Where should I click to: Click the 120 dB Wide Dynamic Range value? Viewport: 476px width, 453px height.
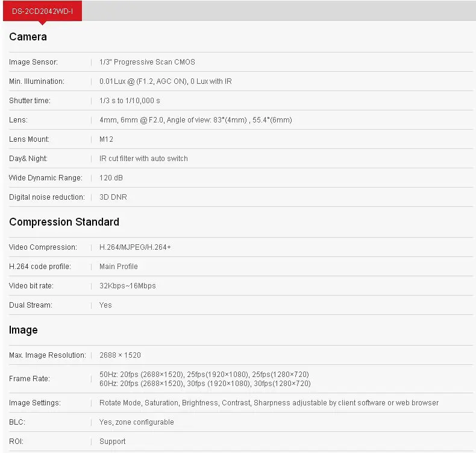click(x=111, y=178)
